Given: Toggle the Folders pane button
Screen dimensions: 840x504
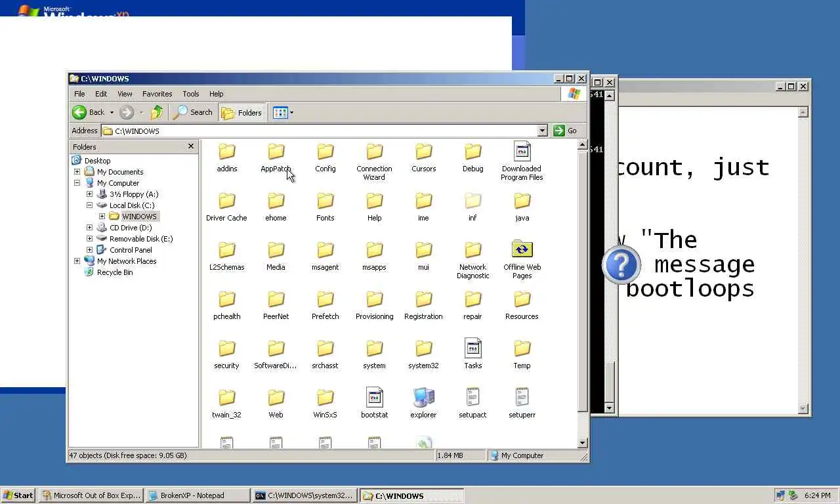Looking at the screenshot, I should [241, 112].
